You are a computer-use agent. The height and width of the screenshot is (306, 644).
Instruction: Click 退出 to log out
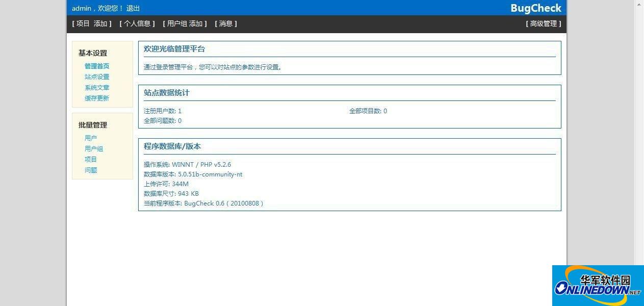133,8
